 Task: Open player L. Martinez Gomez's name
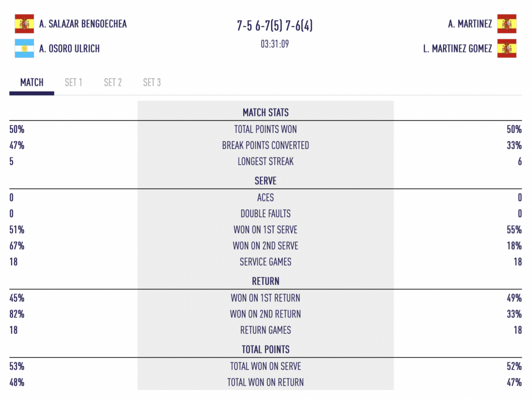click(x=457, y=48)
